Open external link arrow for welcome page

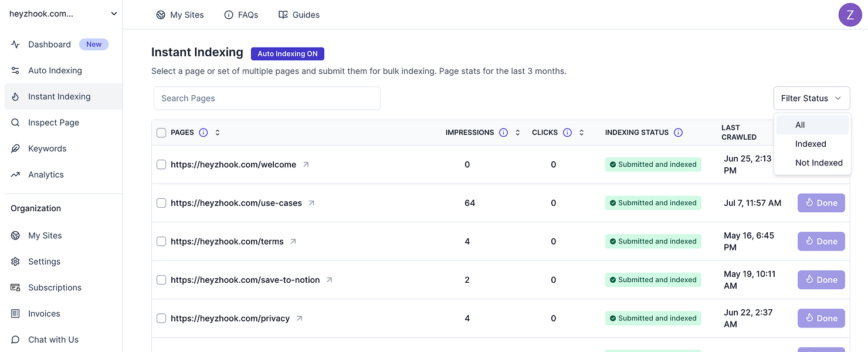tap(306, 165)
